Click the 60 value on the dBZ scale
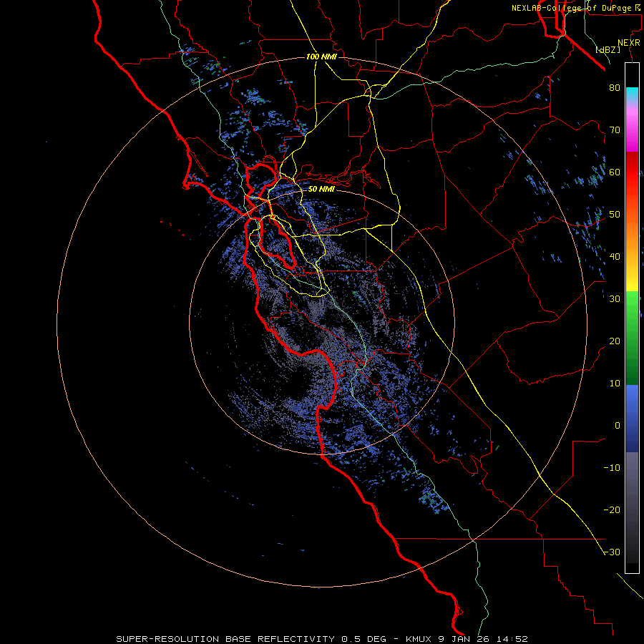This screenshot has height=644, width=644. click(615, 172)
